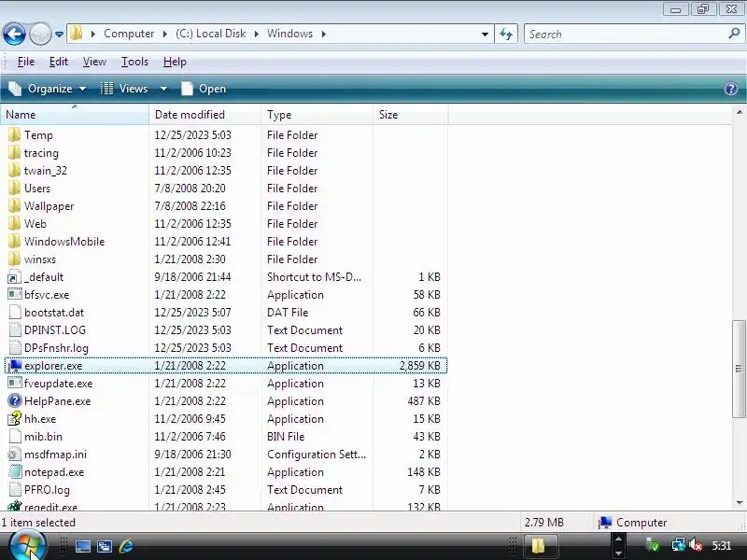
Task: Open the Tools menu
Action: point(134,62)
